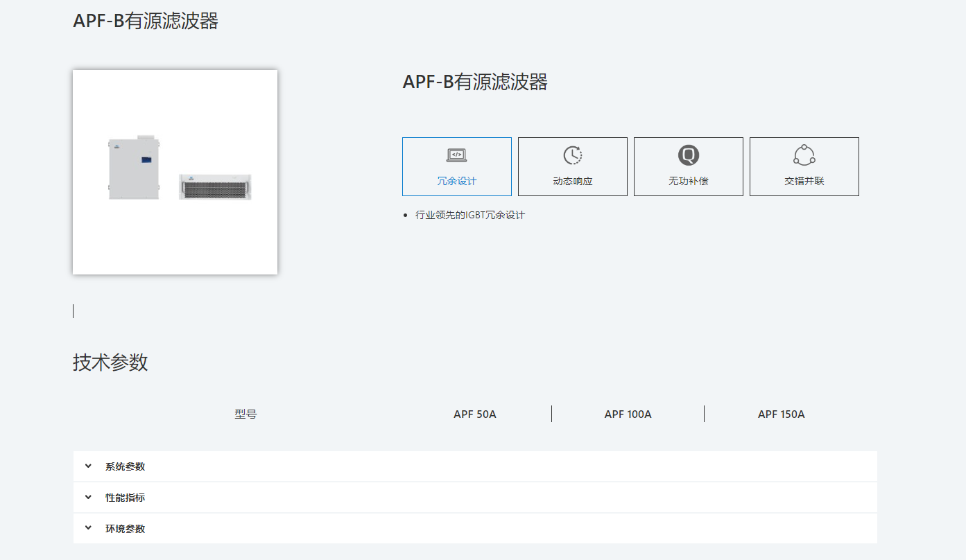Select the 无功补偿 feature card
The height and width of the screenshot is (560, 966).
tap(688, 166)
